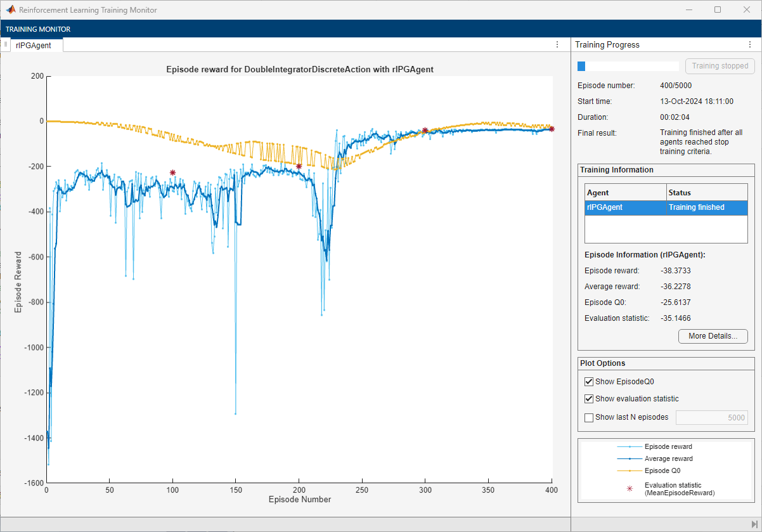762x532 pixels.
Task: Maximize the Training Monitor window
Action: 717,10
